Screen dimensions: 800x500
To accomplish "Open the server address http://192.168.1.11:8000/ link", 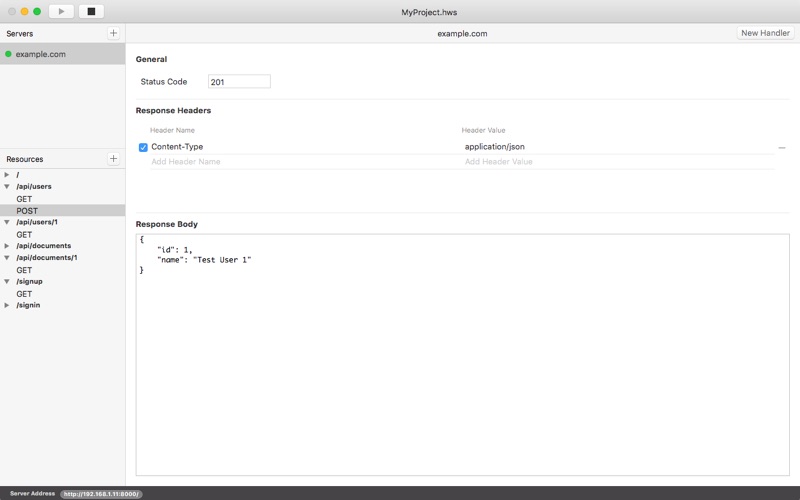I will [x=101, y=494].
